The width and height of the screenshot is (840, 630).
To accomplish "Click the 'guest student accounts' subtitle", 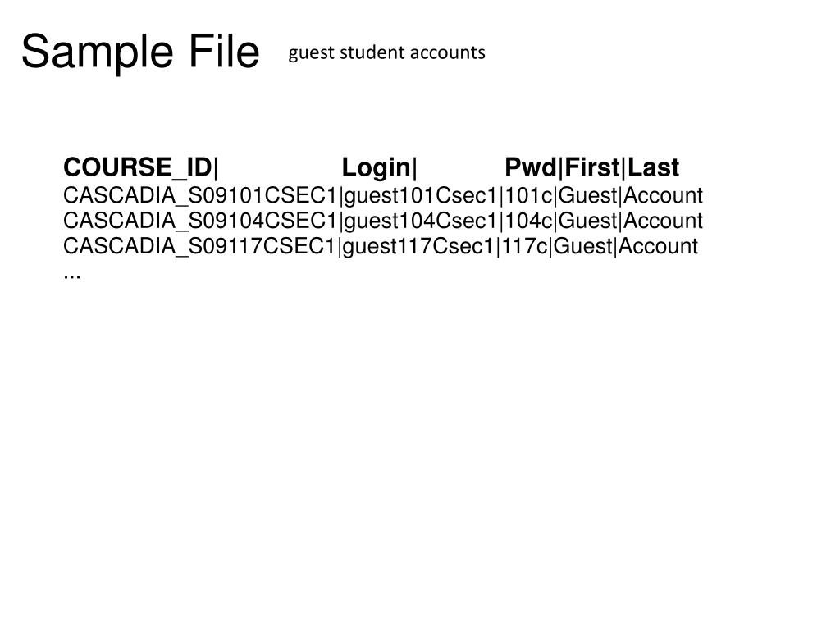I will [x=387, y=53].
